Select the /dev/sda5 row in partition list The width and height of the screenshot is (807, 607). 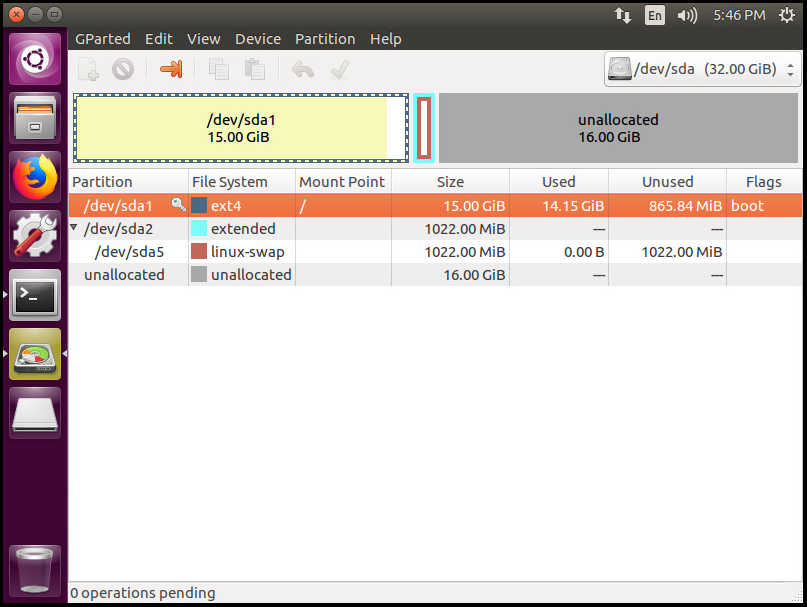(x=129, y=252)
